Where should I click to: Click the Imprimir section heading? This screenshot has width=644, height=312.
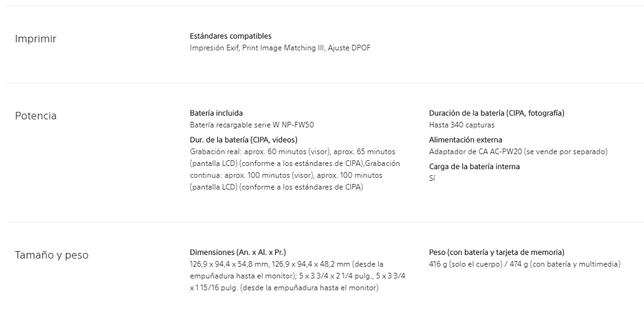[x=35, y=39]
